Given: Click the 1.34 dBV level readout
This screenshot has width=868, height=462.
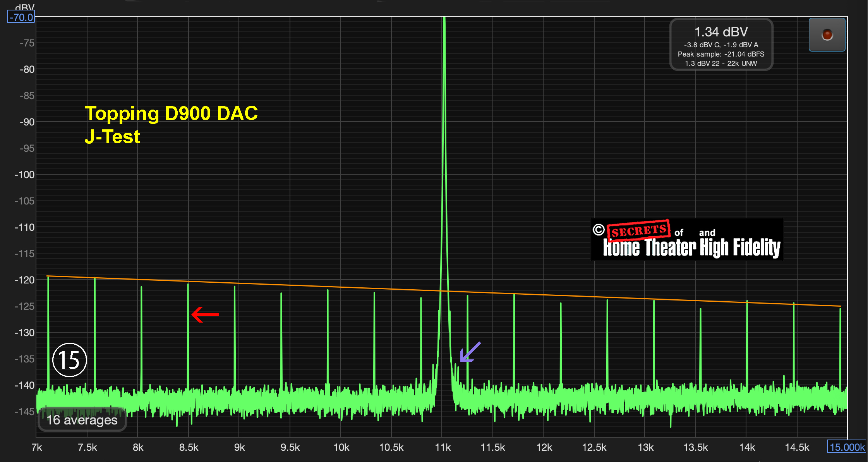Looking at the screenshot, I should pyautogui.click(x=721, y=32).
